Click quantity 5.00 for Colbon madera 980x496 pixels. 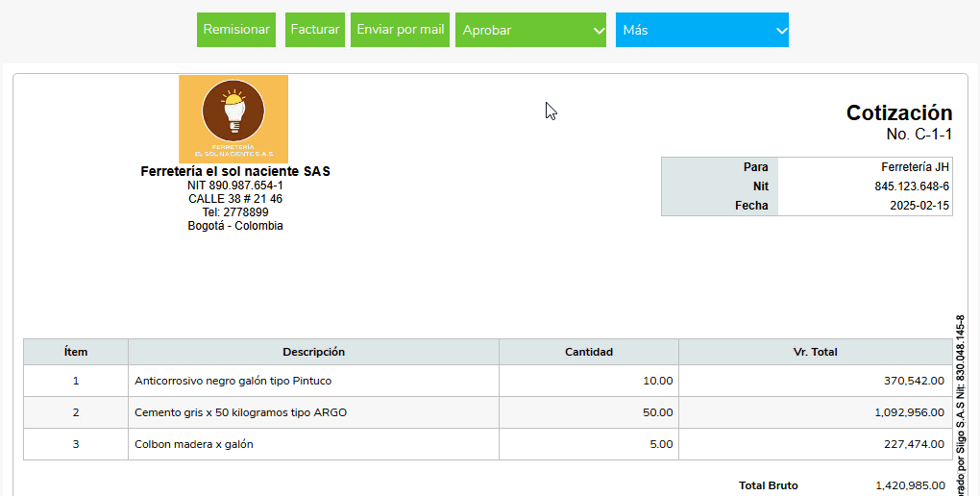click(661, 444)
